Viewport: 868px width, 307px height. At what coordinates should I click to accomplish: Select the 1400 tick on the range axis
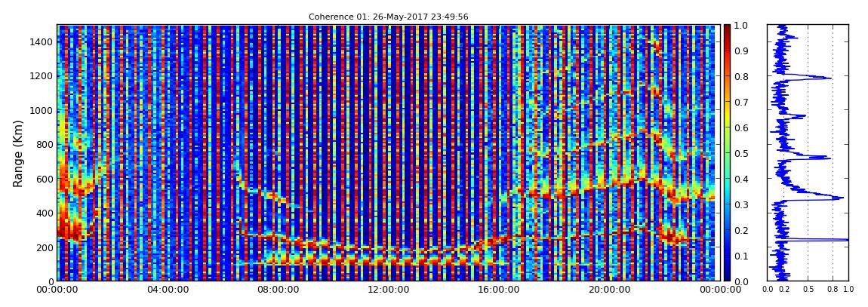(41, 42)
